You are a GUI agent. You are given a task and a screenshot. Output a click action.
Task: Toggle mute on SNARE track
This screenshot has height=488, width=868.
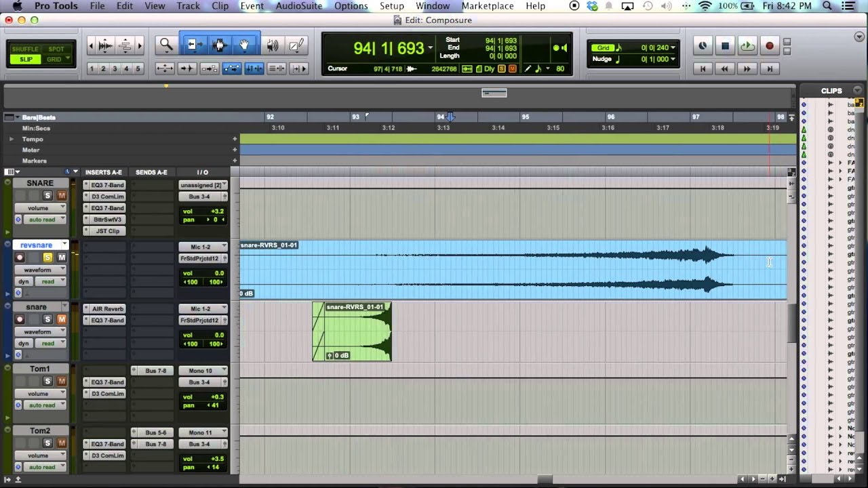[62, 196]
